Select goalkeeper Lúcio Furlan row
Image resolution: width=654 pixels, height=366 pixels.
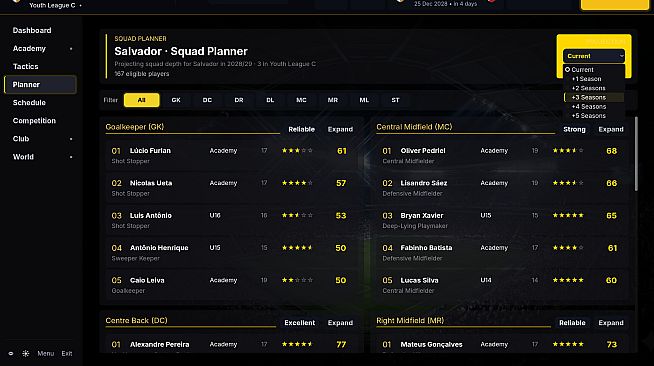point(232,155)
